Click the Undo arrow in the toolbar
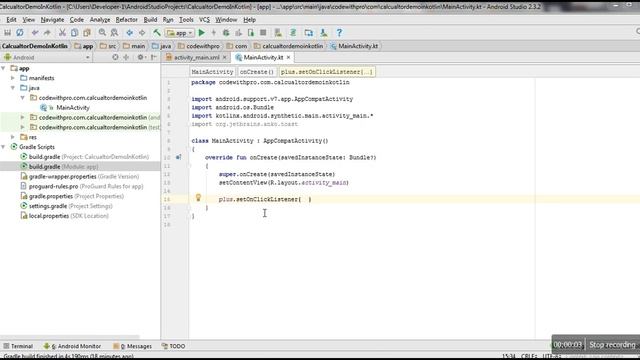The width and height of the screenshot is (640, 360). pyautogui.click(x=35, y=33)
